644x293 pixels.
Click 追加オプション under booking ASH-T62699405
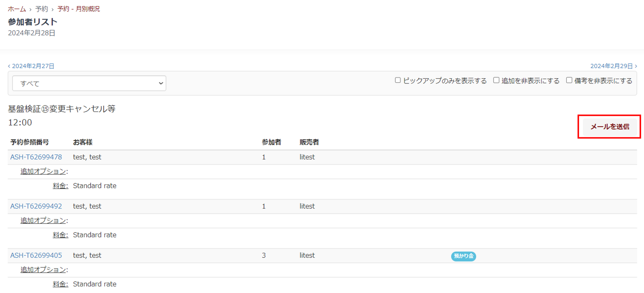(x=43, y=270)
